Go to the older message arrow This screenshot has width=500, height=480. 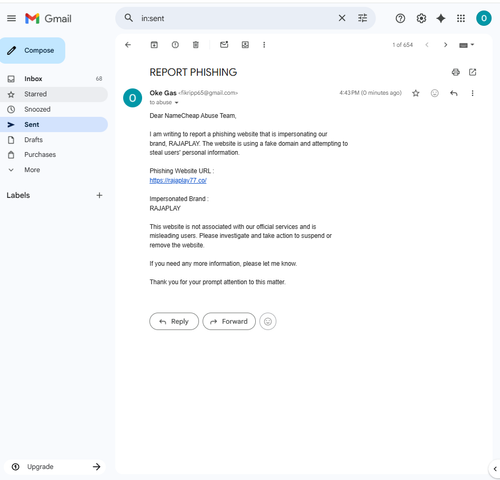click(445, 45)
